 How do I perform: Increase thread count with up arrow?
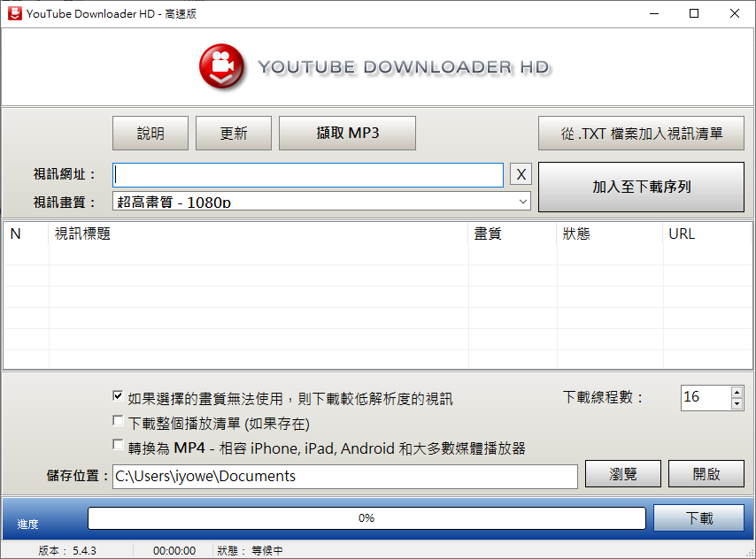point(737,392)
